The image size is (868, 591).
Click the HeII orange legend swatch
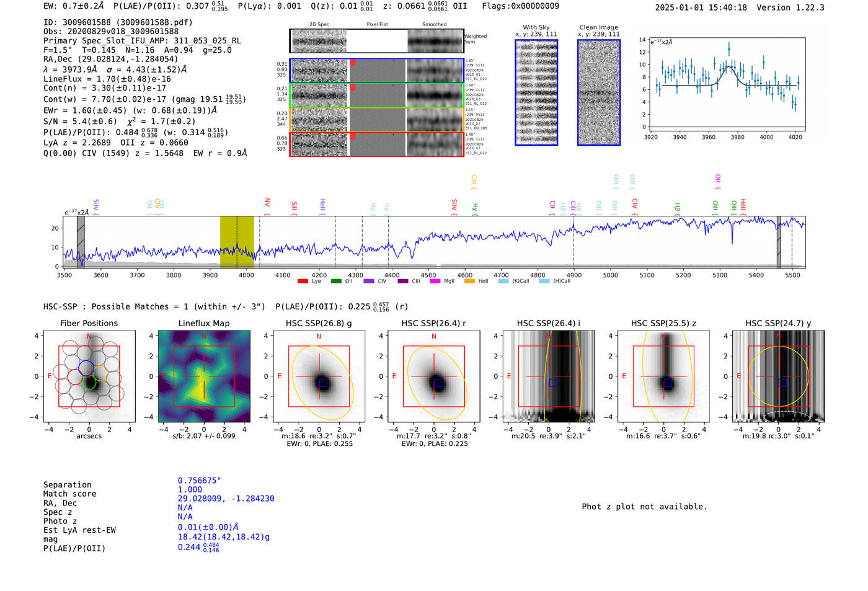click(x=469, y=281)
